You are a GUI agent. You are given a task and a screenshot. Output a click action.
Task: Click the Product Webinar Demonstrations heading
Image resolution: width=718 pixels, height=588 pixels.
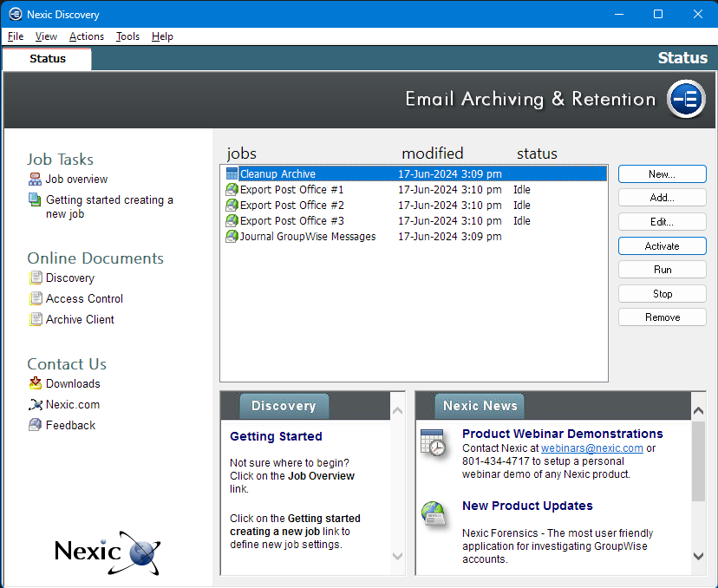click(562, 434)
